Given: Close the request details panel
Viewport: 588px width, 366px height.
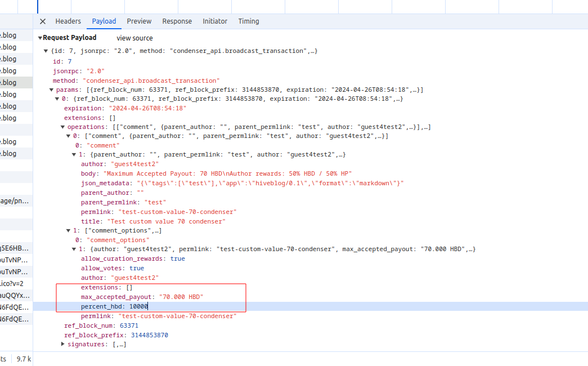Looking at the screenshot, I should point(43,21).
